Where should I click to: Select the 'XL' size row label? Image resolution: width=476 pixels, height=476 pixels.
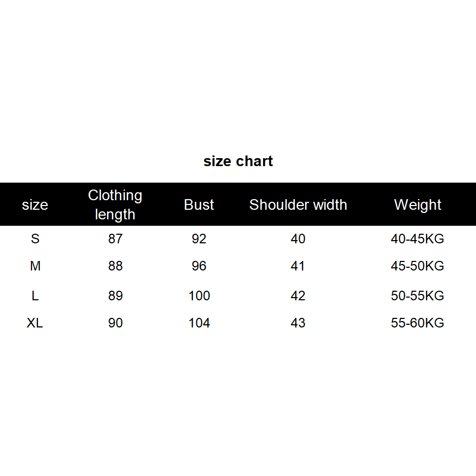[35, 323]
